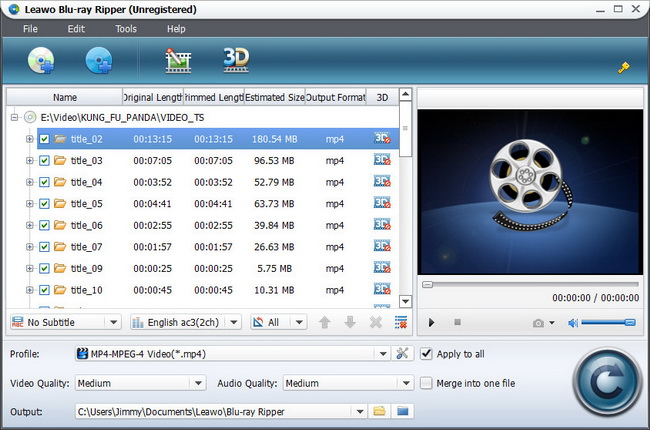Click the 3D column header
The height and width of the screenshot is (430, 650).
[382, 97]
